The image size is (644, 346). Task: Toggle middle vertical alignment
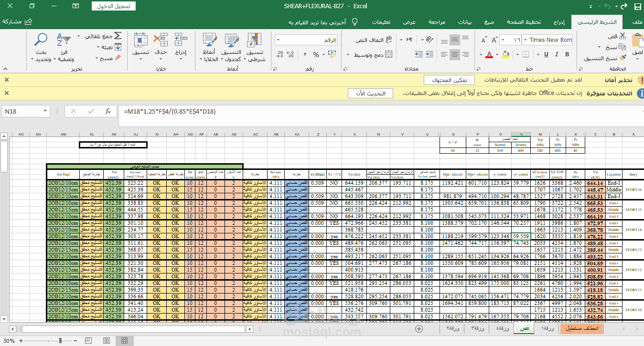tap(455, 40)
